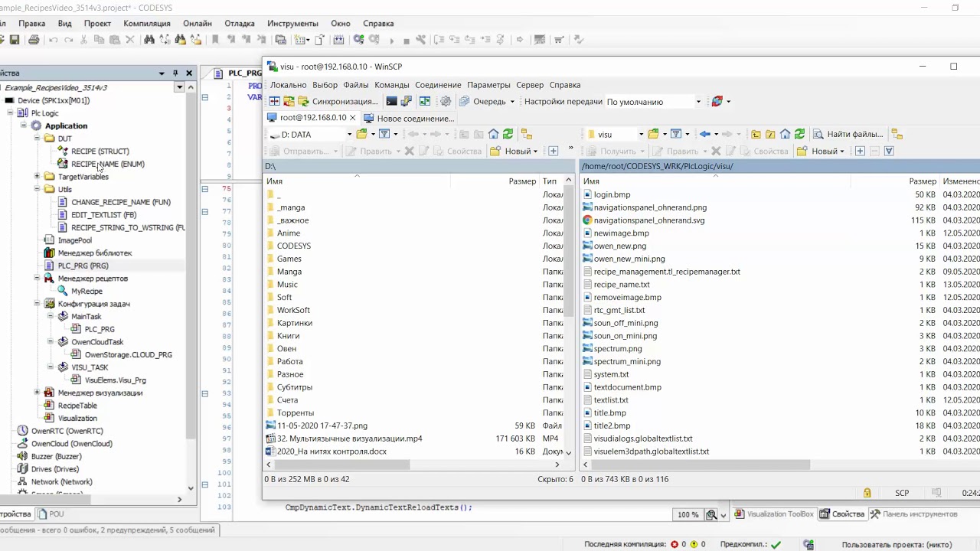This screenshot has width=980, height=551.
Task: Go to the local panel home directory
Action: tap(493, 134)
